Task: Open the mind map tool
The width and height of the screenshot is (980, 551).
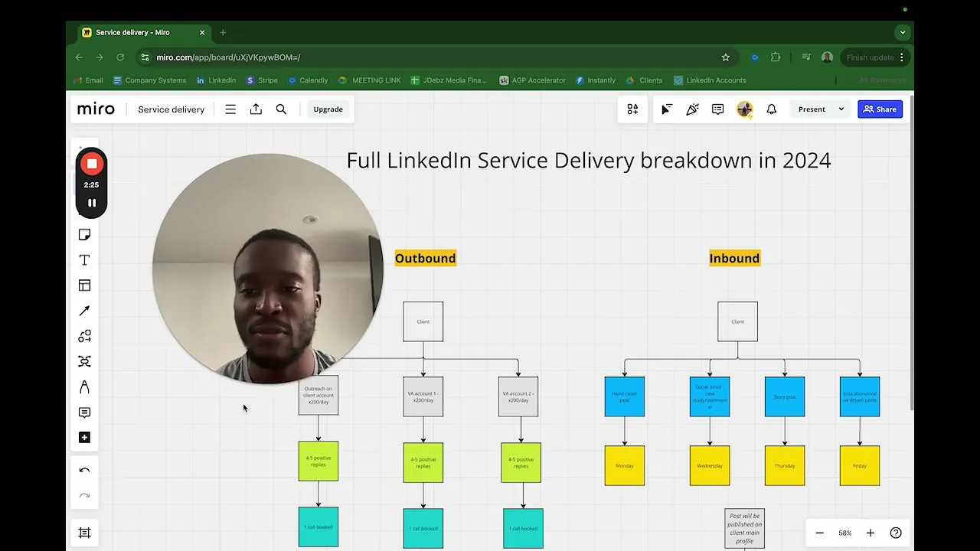Action: point(84,361)
